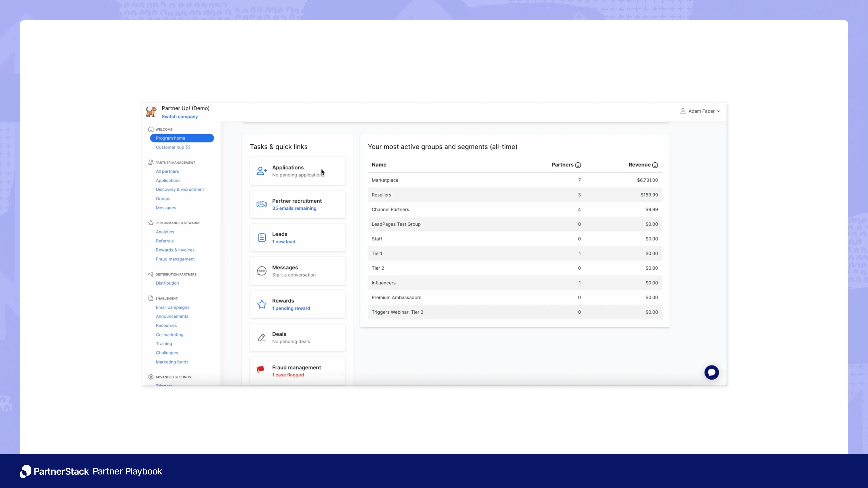The width and height of the screenshot is (868, 488).
Task: Click the Partner recruitment handshake icon
Action: coord(262,204)
